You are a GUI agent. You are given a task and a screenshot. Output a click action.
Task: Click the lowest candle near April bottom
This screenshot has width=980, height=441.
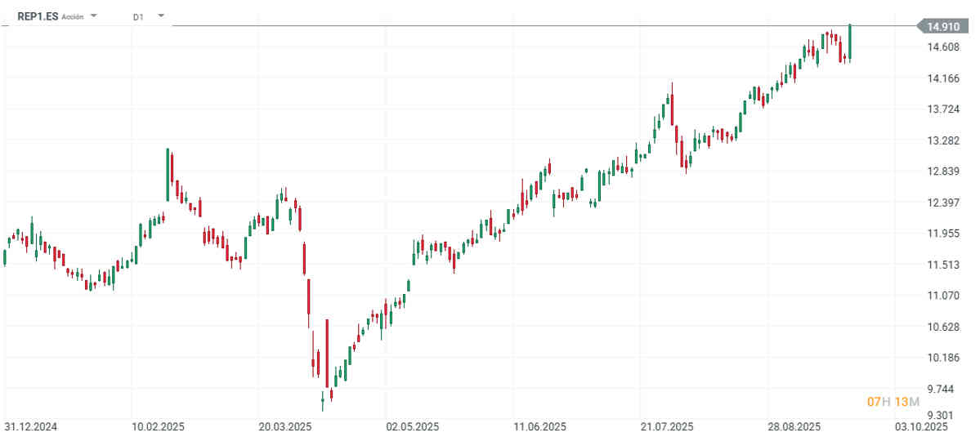pos(323,401)
